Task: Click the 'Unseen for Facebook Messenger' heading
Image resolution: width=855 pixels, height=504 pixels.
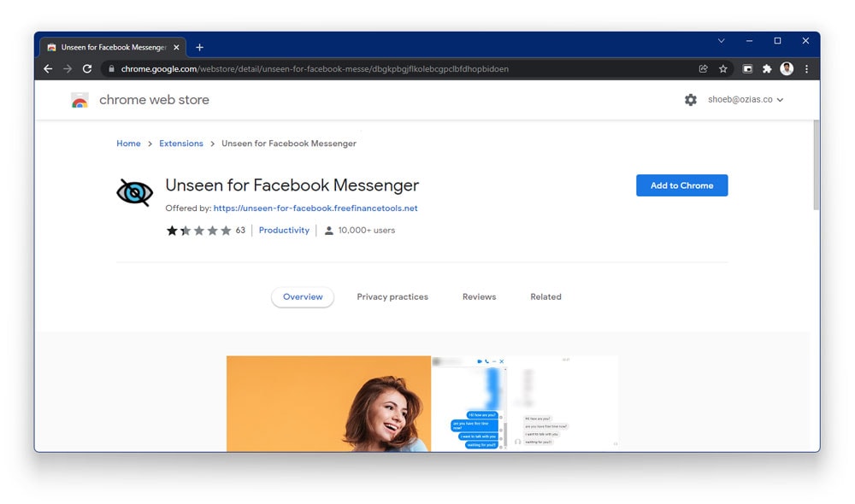Action: (x=292, y=185)
